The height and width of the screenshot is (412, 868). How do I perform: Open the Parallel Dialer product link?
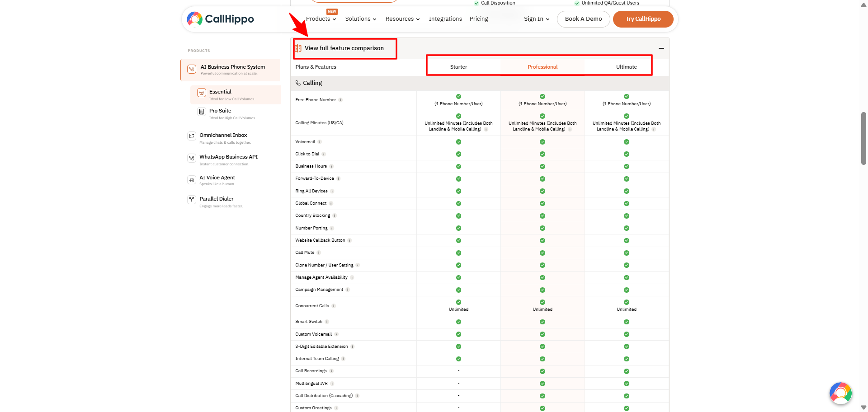pyautogui.click(x=217, y=199)
